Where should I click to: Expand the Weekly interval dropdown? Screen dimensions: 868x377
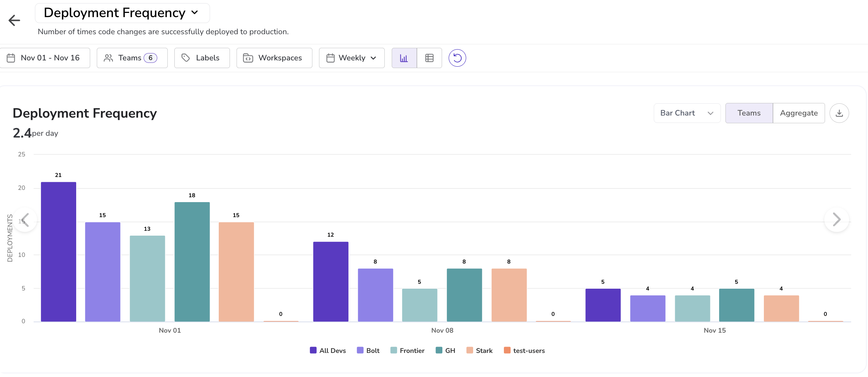pyautogui.click(x=352, y=58)
